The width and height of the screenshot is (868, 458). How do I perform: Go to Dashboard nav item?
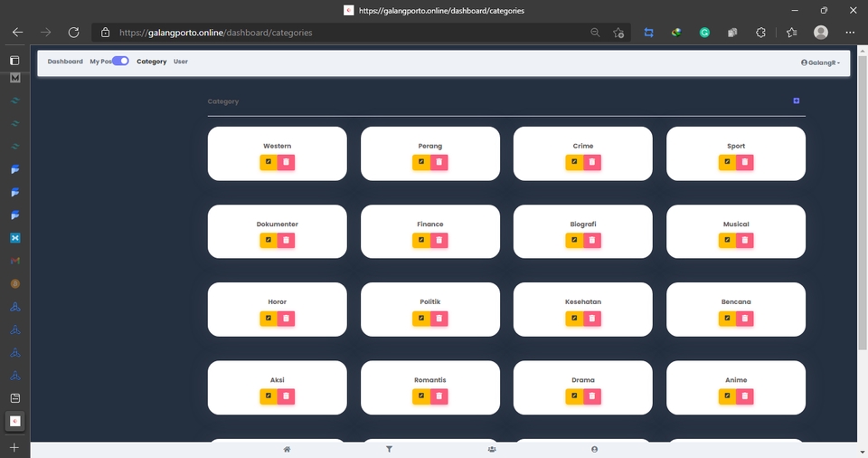pyautogui.click(x=65, y=62)
